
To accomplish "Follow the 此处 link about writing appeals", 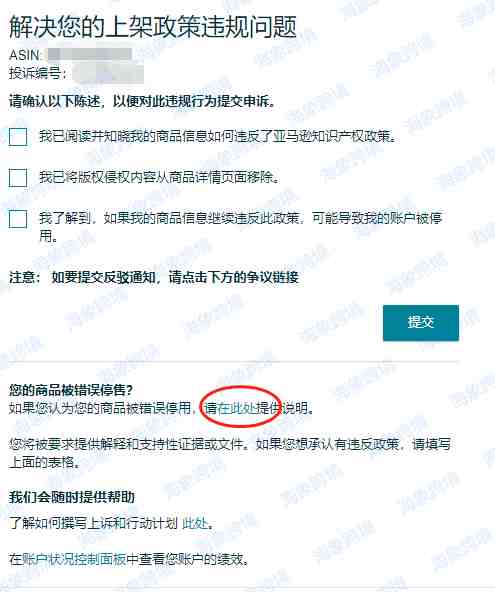I will point(195,523).
